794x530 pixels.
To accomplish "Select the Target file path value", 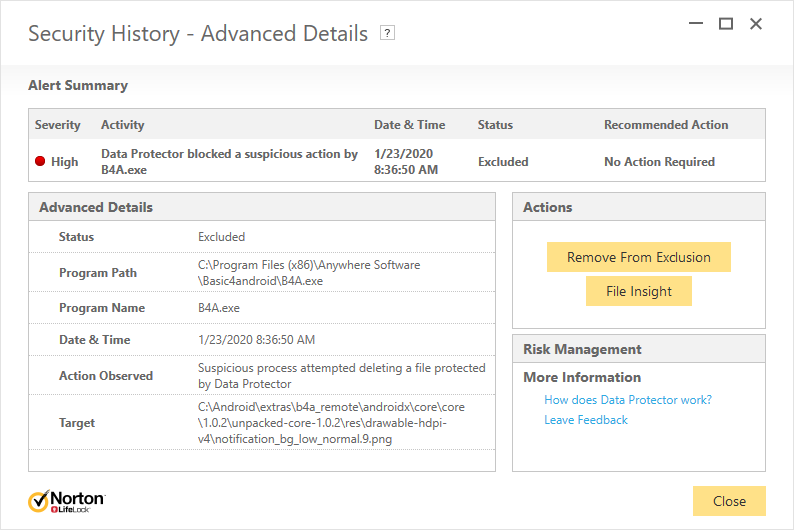I will 331,423.
